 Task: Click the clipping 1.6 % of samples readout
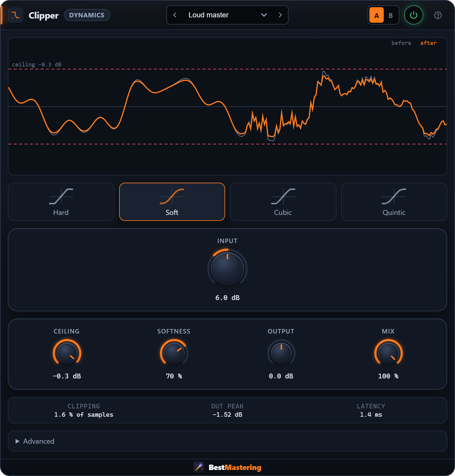[x=84, y=410]
